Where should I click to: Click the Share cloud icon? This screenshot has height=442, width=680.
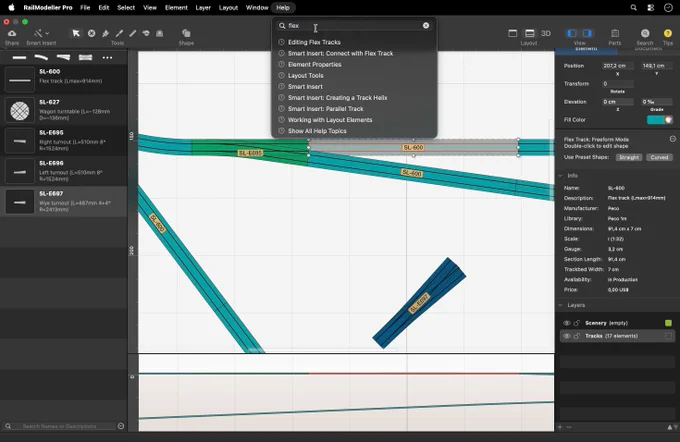coord(12,33)
